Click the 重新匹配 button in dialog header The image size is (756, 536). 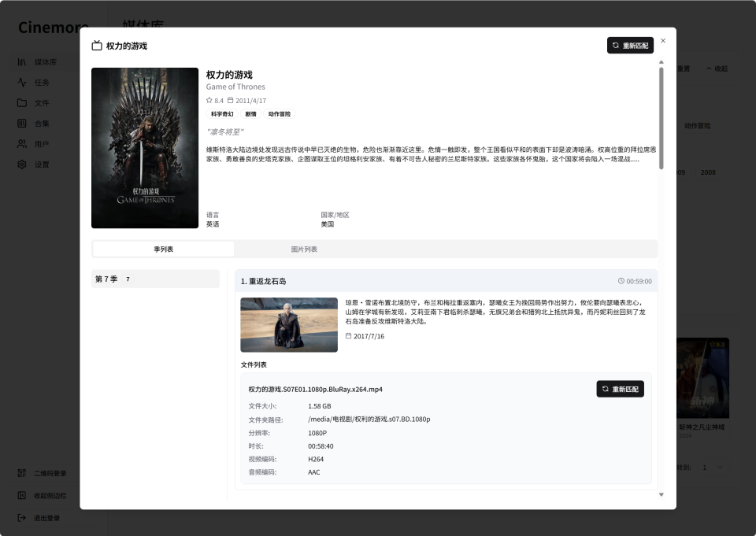point(630,46)
